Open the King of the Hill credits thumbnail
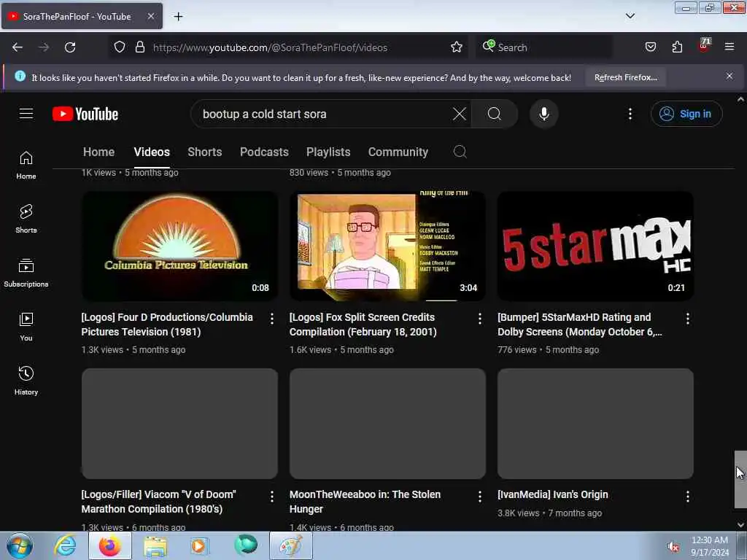Viewport: 747px width, 560px height. (x=387, y=246)
